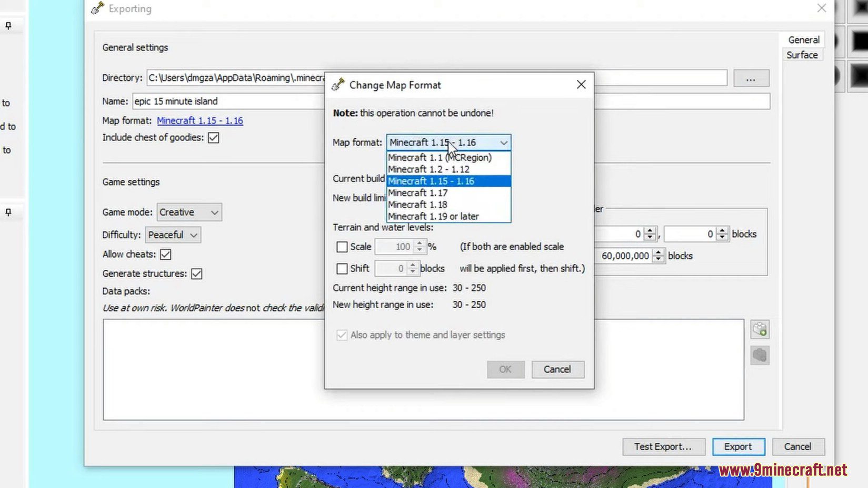Toggle Also apply to theme and layer settings
Screen dimensions: 868x488
tap(342, 335)
